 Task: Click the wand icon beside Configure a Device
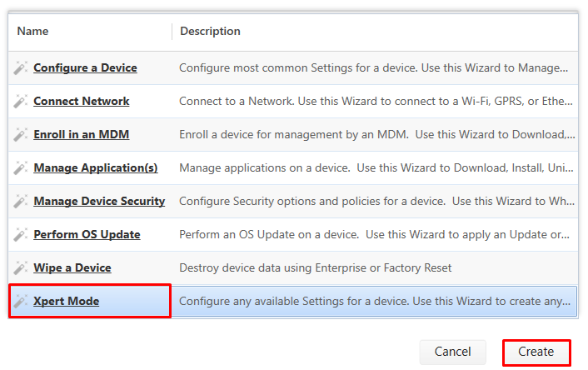click(21, 68)
